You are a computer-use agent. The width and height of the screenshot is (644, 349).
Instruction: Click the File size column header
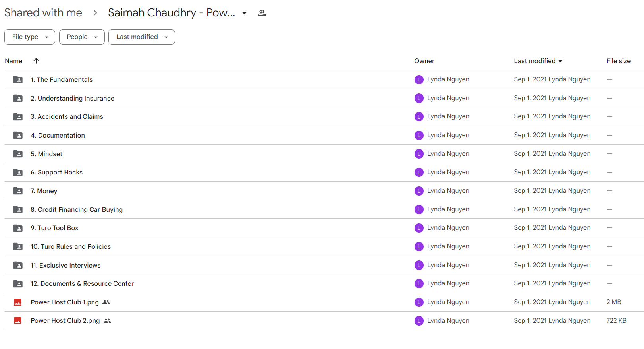click(619, 61)
